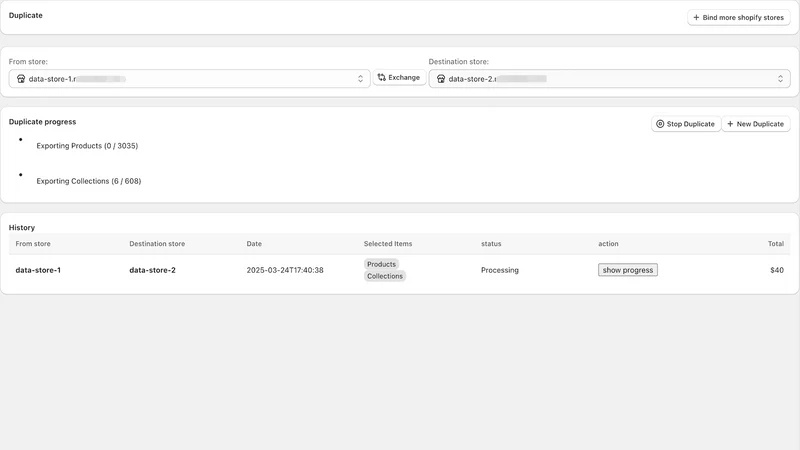The width and height of the screenshot is (800, 450).
Task: Click the Products tag in Selected Items
Action: click(x=381, y=264)
